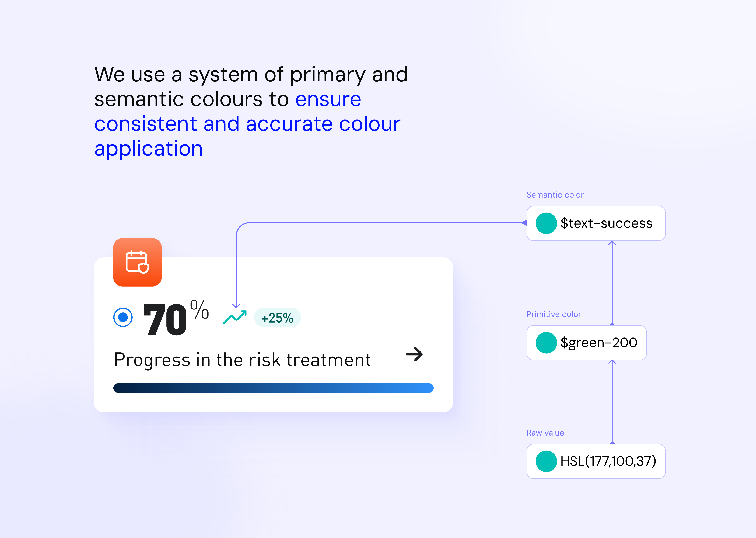The width and height of the screenshot is (756, 538).
Task: Click the Raw value label
Action: point(545,433)
